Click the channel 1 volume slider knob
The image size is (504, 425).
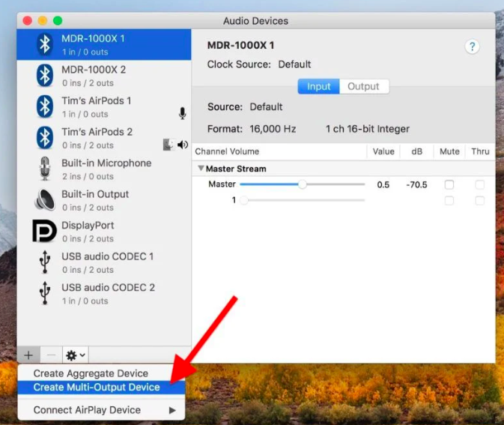click(244, 200)
